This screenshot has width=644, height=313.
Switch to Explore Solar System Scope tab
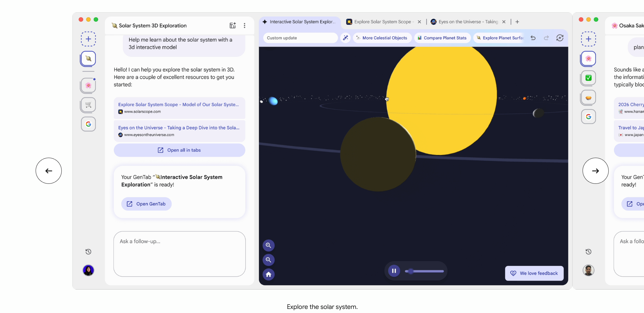[382, 22]
